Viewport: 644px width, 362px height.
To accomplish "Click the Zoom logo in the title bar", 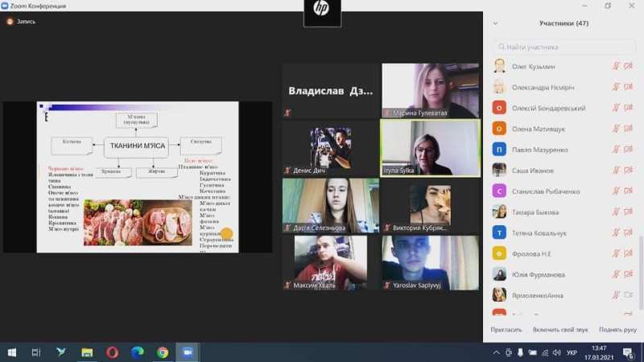I will point(5,6).
